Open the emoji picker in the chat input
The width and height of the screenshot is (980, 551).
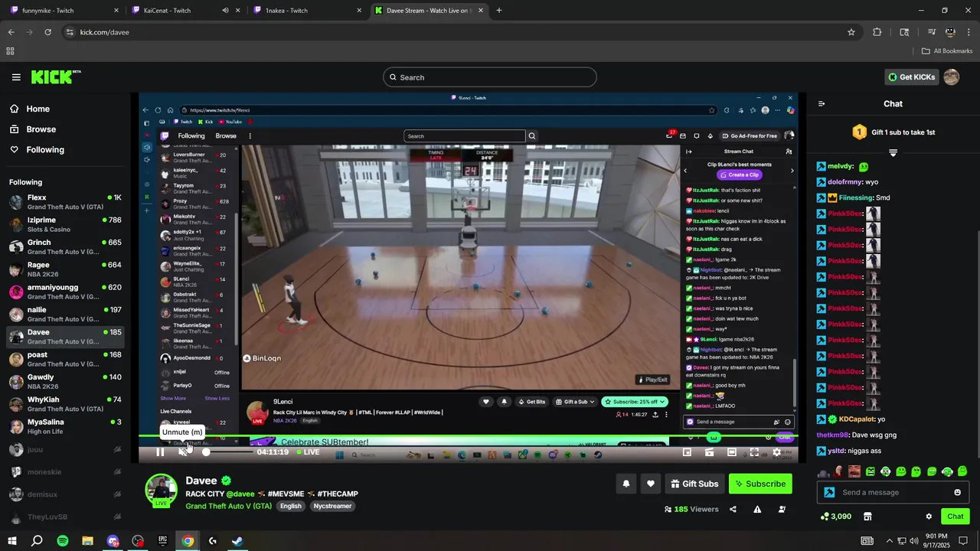click(x=957, y=492)
